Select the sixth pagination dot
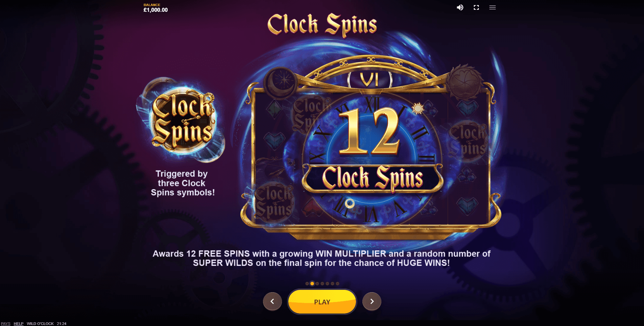This screenshot has width=644, height=326. [332, 284]
